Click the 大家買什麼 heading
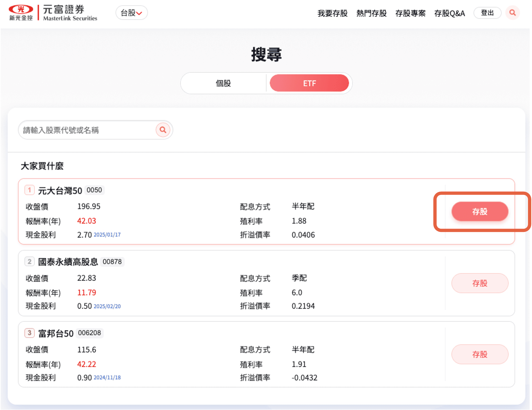This screenshot has width=532, height=410. [x=42, y=166]
